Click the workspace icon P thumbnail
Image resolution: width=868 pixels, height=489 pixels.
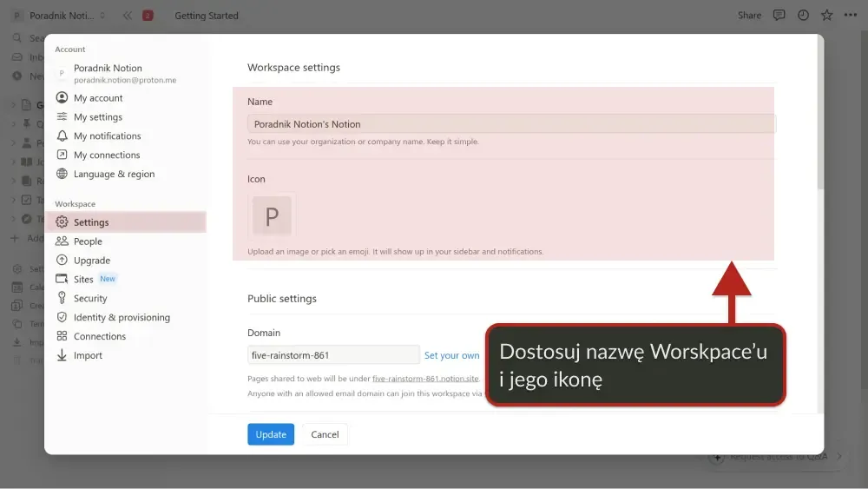pos(272,216)
